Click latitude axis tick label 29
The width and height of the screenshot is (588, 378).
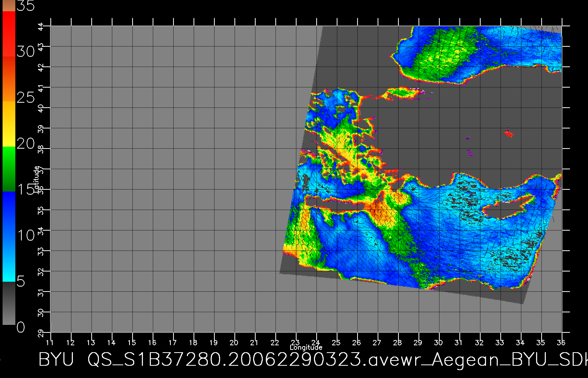point(41,333)
